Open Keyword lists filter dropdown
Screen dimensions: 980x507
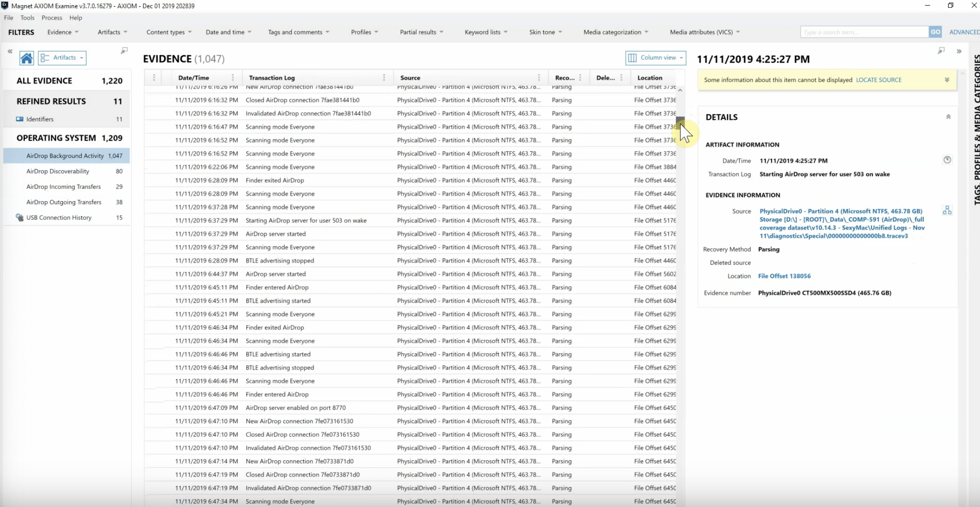[486, 32]
